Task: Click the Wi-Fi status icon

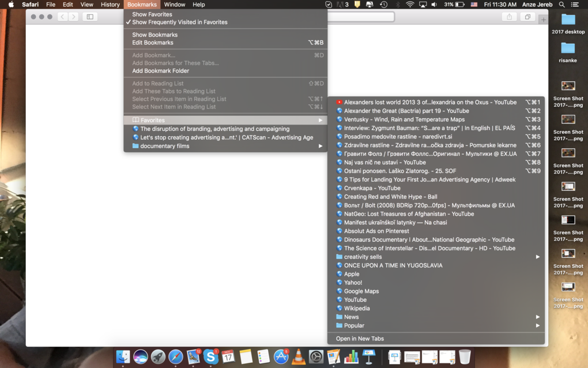Action: point(410,5)
